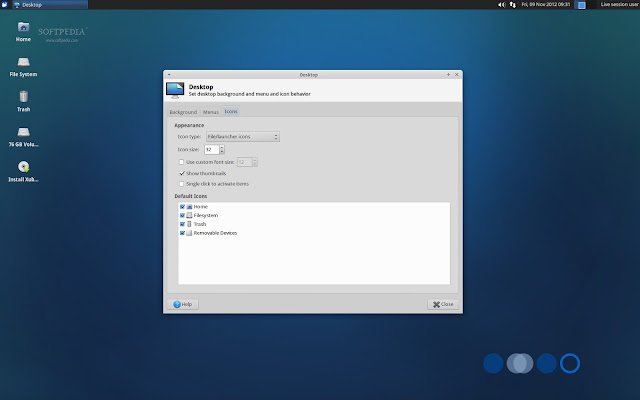640x400 pixels.
Task: Enable Single click to activate items
Action: click(182, 184)
